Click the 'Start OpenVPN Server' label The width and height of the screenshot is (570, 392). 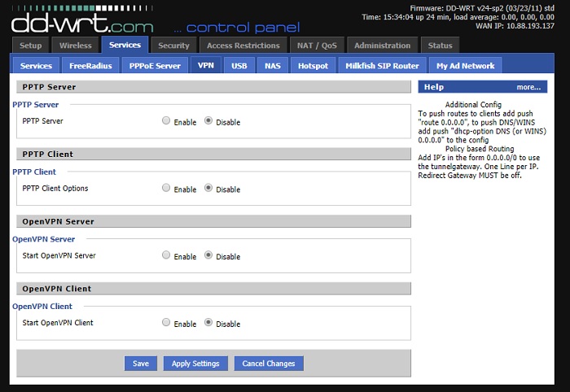coord(59,255)
